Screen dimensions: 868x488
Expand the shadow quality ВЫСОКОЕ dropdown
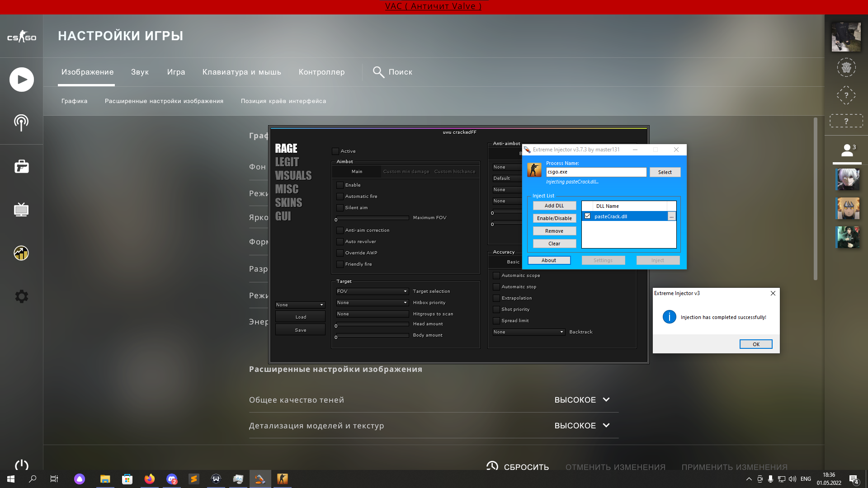[582, 400]
